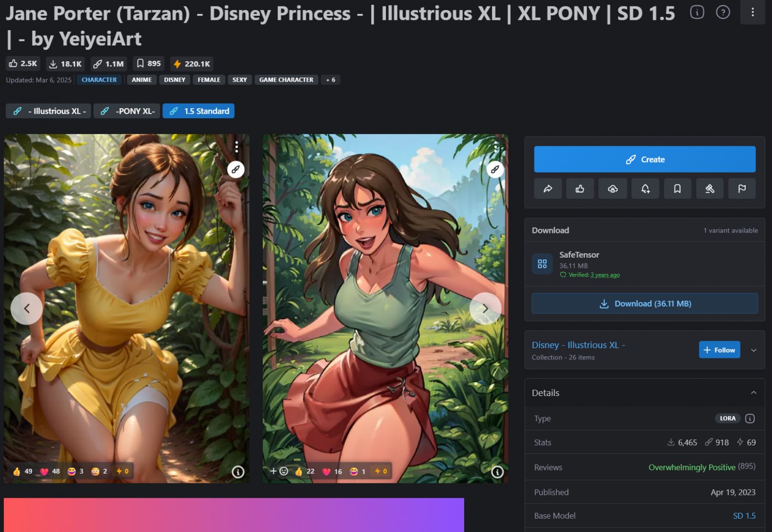Click the '1 variant available' text
The height and width of the screenshot is (532, 772).
[730, 230]
